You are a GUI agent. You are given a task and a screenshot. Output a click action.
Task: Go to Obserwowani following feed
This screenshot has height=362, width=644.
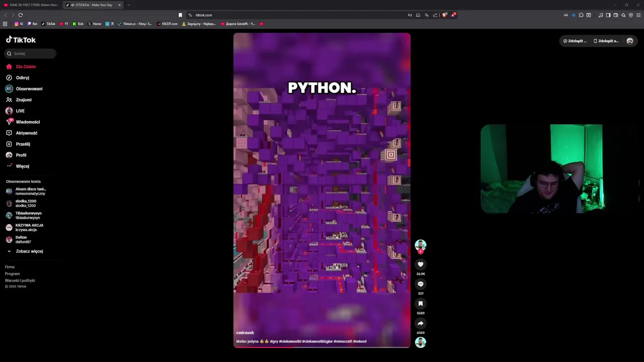pos(24,88)
